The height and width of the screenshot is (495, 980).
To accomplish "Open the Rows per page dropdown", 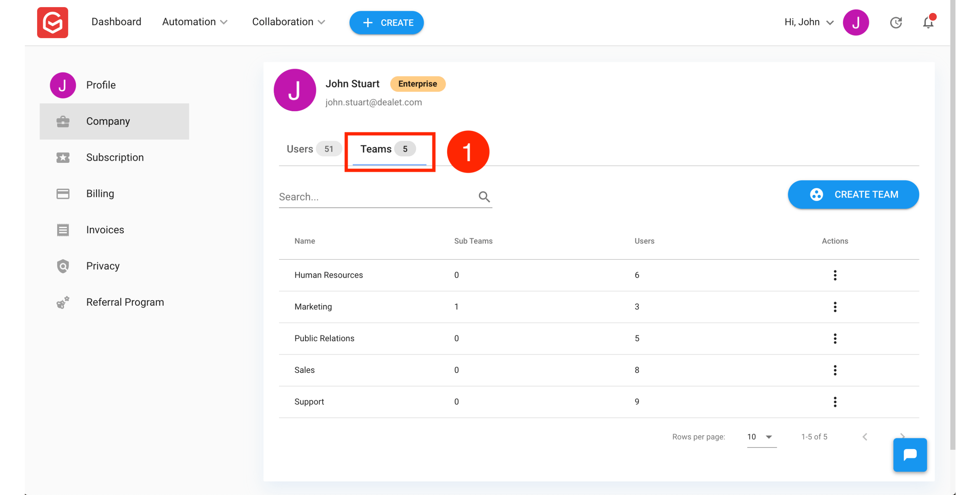I will [761, 437].
